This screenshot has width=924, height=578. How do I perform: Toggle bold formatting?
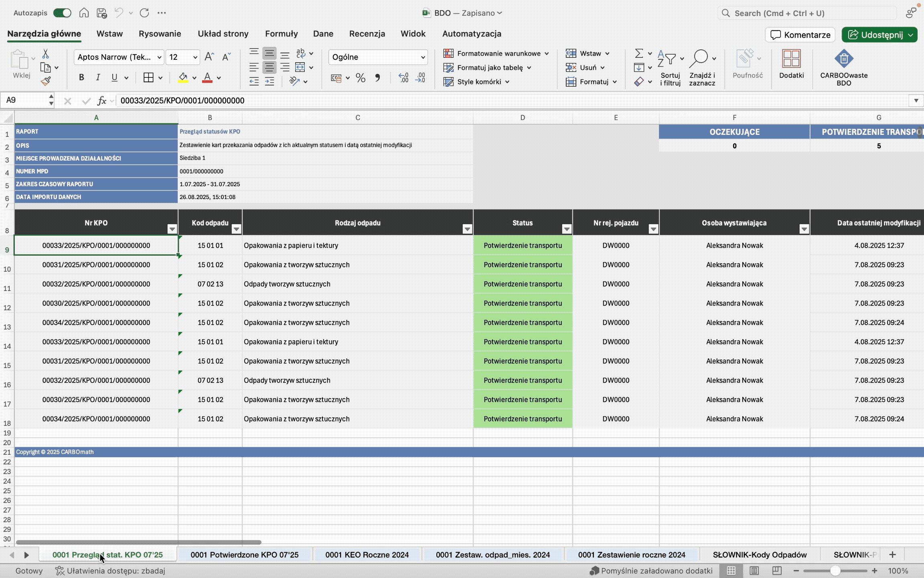click(x=81, y=78)
